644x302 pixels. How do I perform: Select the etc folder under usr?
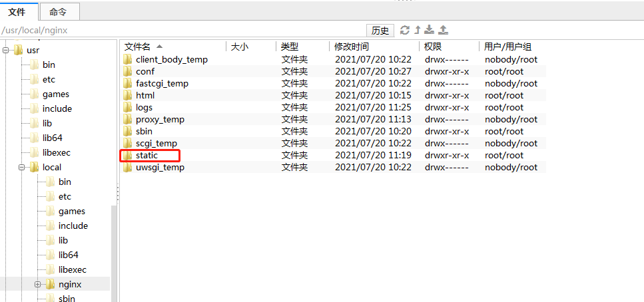point(49,80)
